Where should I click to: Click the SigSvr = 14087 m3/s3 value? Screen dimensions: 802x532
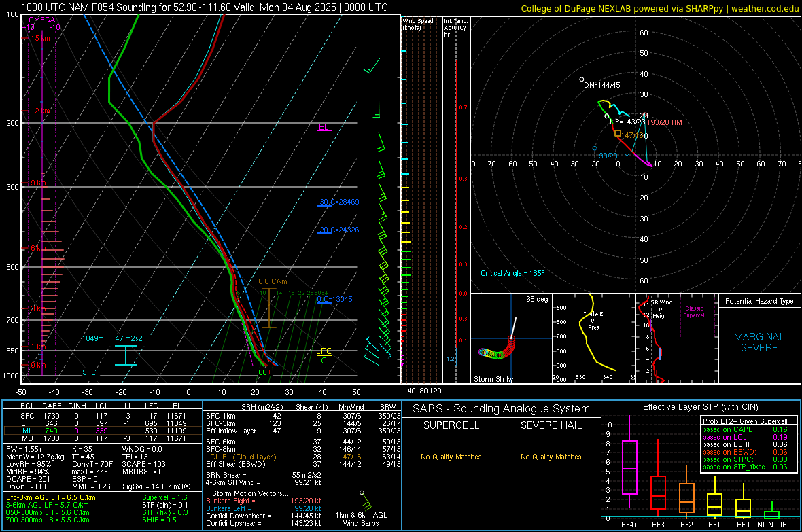(x=158, y=486)
